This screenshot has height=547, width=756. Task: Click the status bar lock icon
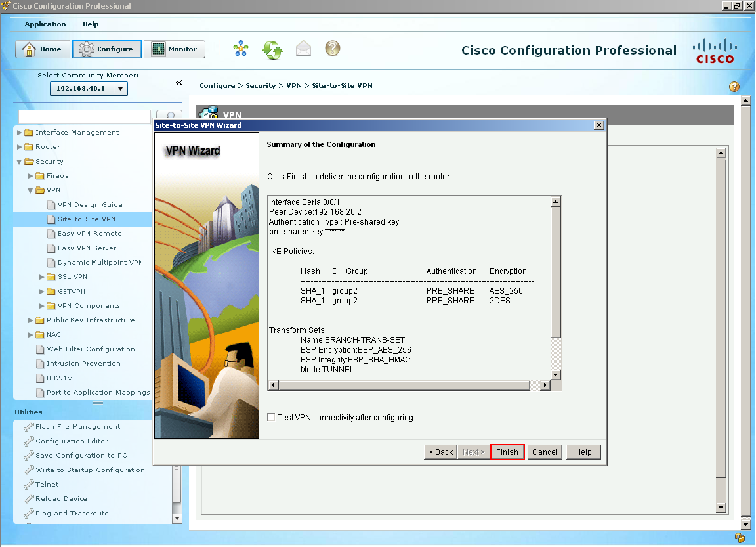[739, 537]
